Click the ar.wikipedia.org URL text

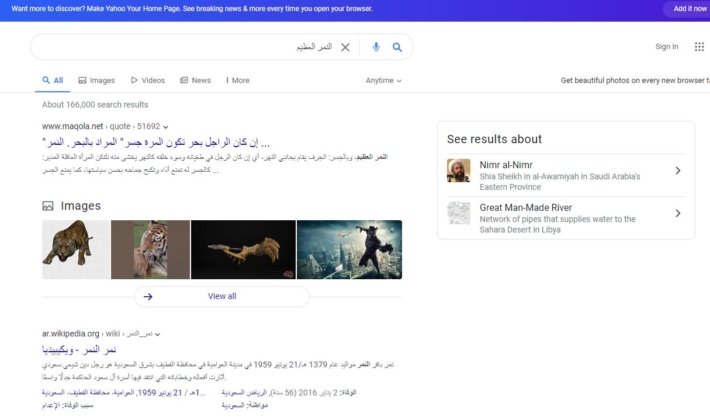coord(70,334)
